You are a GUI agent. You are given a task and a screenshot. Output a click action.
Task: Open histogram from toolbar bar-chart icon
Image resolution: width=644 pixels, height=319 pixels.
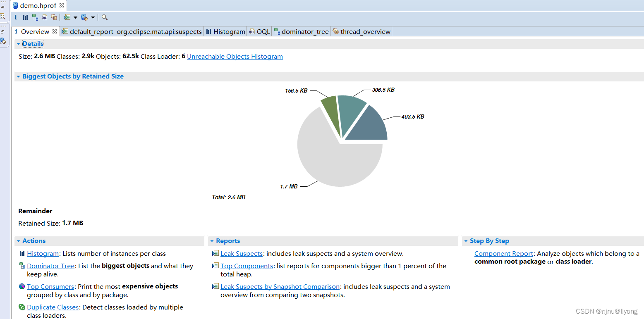click(25, 17)
